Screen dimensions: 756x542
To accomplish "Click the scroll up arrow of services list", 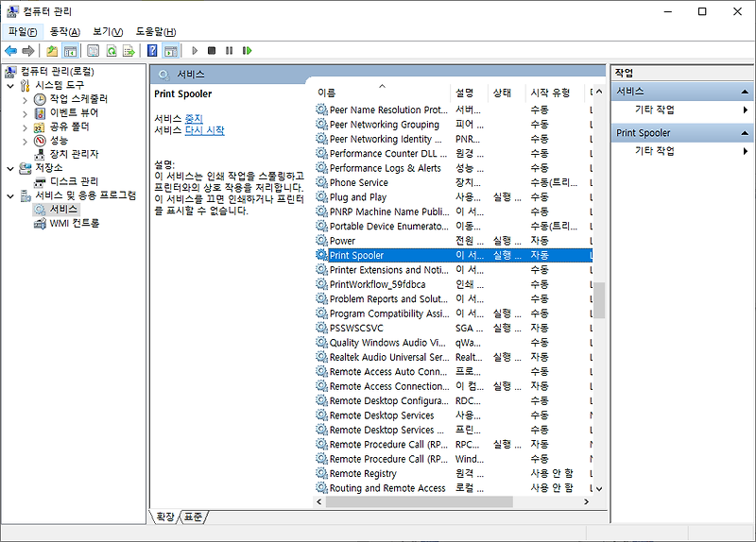I will tap(599, 92).
